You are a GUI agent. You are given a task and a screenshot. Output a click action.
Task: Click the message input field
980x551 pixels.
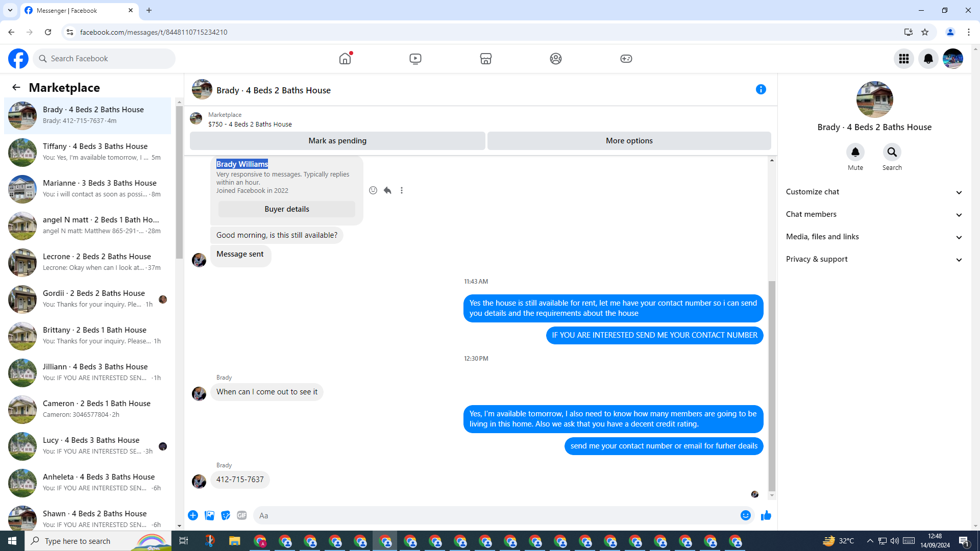click(x=495, y=515)
